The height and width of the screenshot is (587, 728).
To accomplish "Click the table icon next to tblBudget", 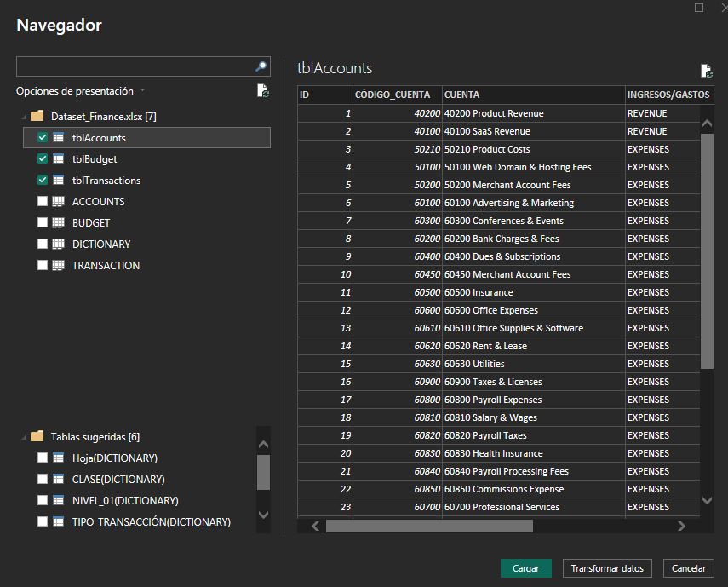I will click(59, 158).
